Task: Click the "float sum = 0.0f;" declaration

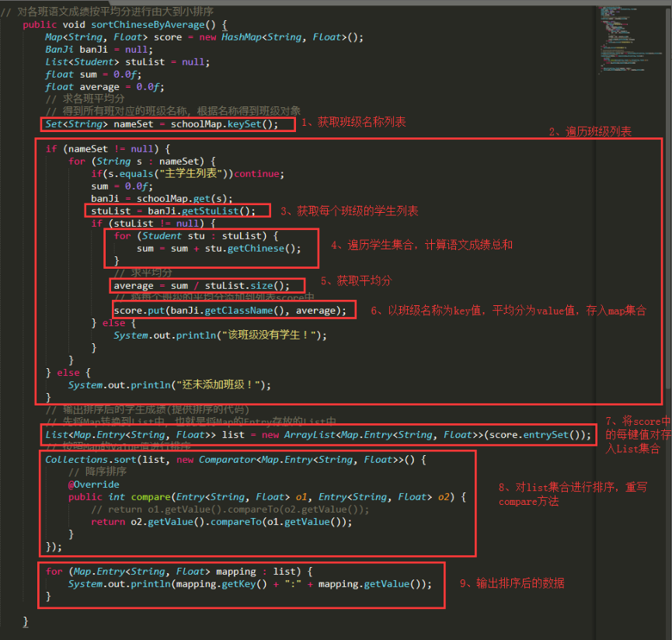Action: [x=93, y=75]
